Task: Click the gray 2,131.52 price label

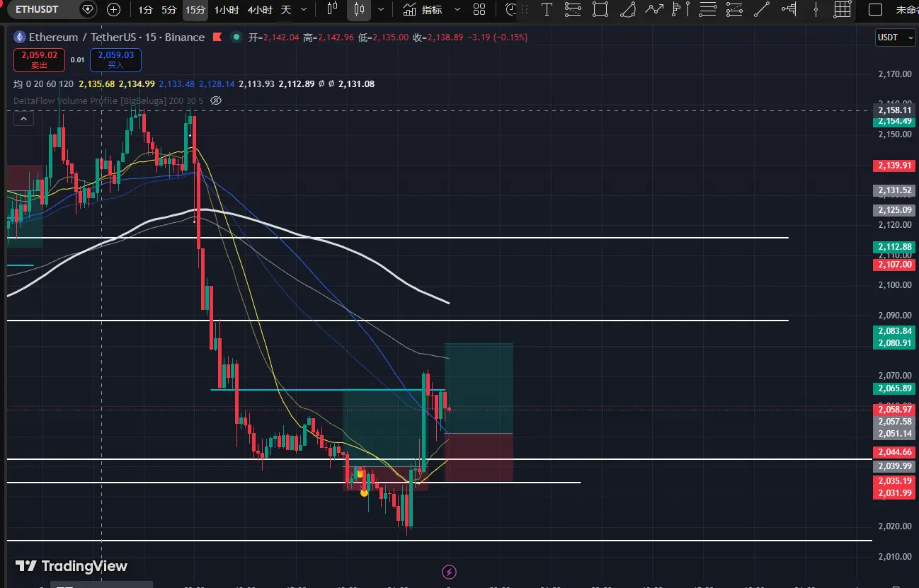Action: coord(893,190)
